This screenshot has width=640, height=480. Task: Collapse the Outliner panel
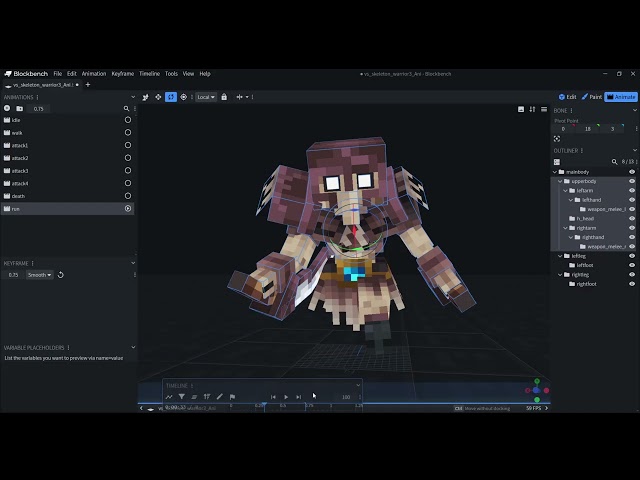[635, 151]
